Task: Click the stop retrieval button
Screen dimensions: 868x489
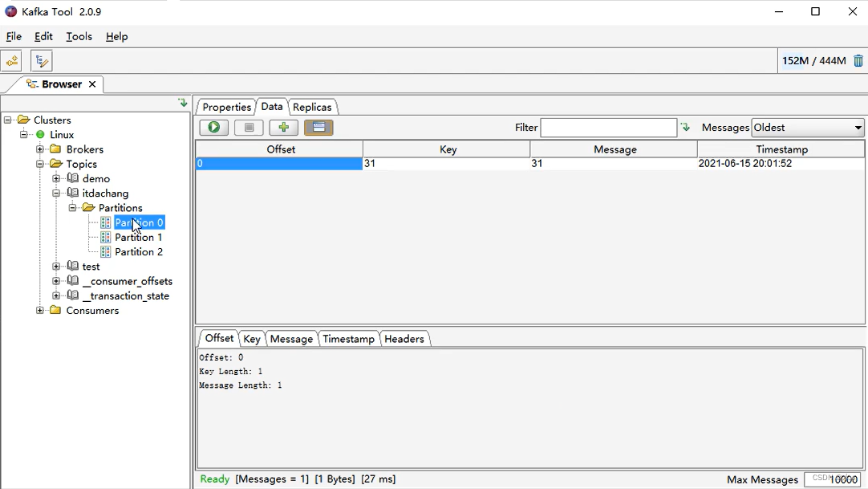Action: click(249, 128)
